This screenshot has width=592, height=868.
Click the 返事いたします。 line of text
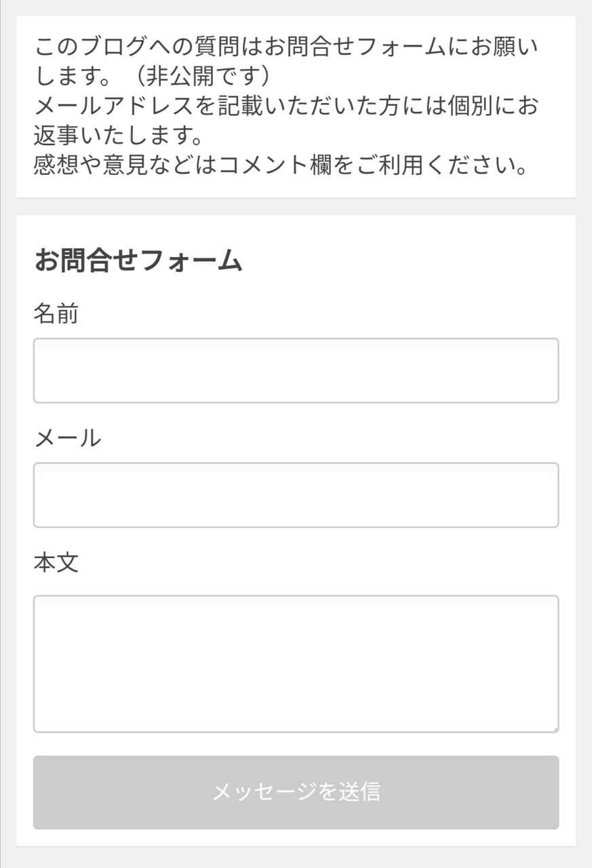click(x=119, y=136)
